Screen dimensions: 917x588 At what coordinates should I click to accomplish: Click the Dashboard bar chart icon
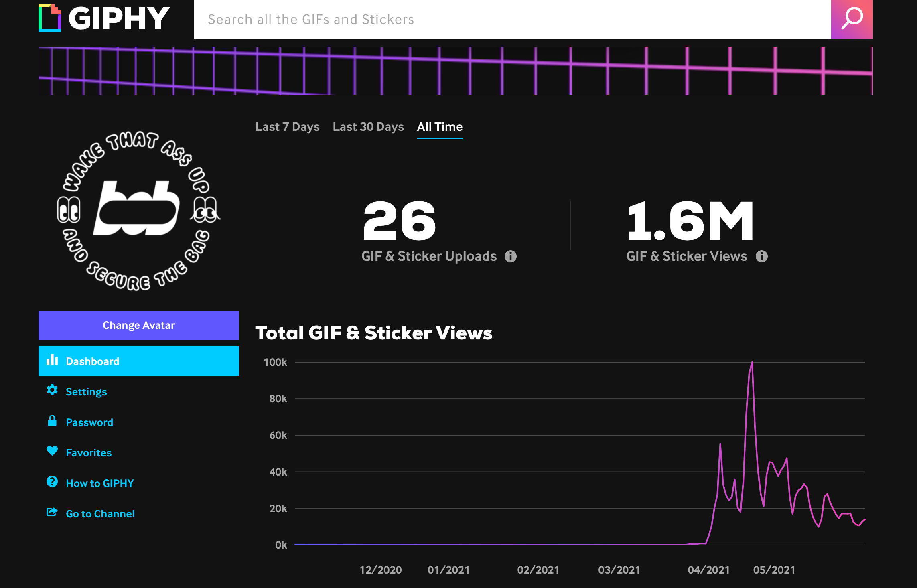[x=52, y=360]
